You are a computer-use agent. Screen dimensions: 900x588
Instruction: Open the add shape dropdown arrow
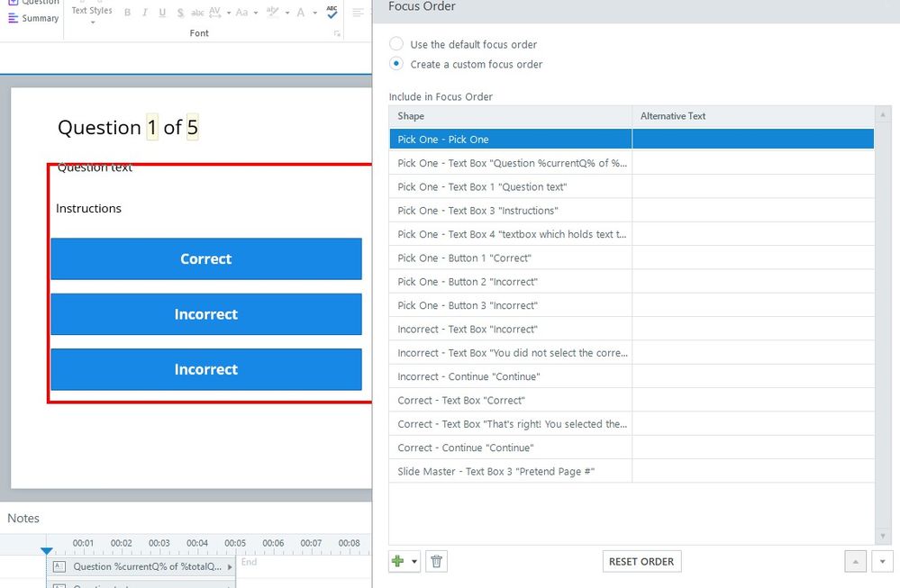414,562
